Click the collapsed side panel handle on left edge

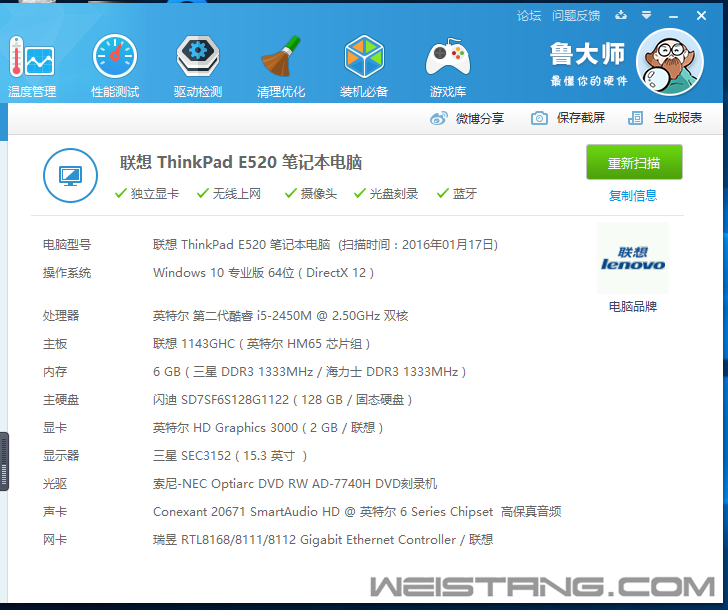coord(4,461)
